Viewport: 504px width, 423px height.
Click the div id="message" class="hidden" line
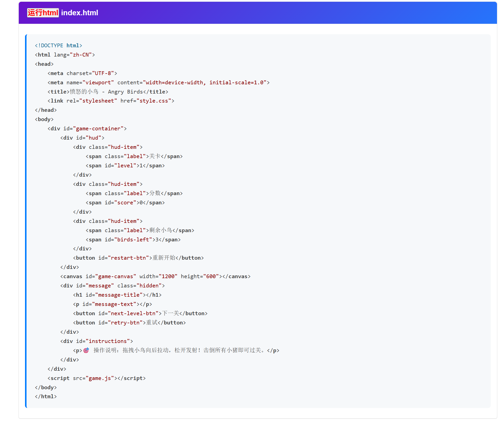(x=113, y=286)
